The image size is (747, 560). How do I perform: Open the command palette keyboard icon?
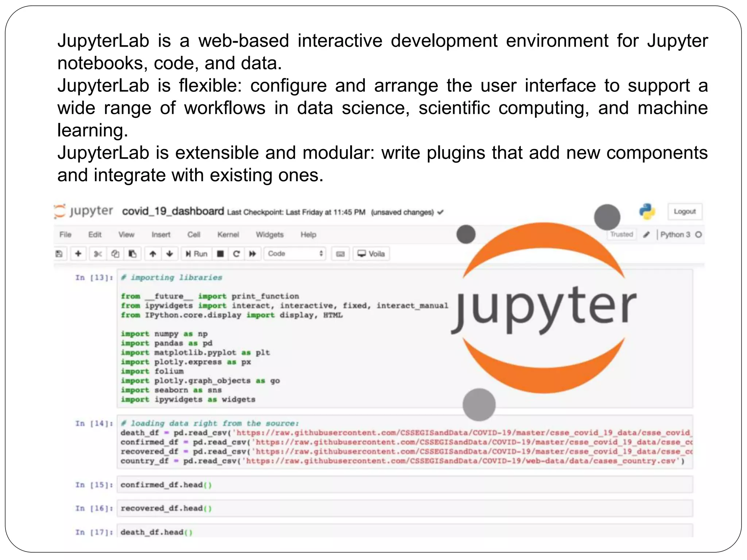[x=340, y=254]
